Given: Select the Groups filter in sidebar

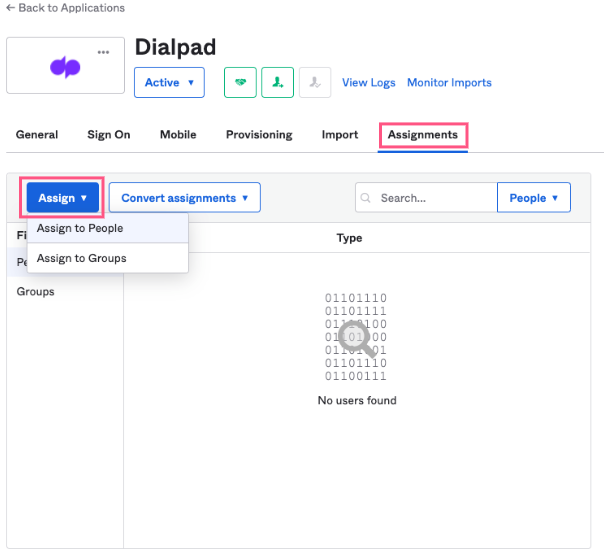Looking at the screenshot, I should [x=35, y=292].
